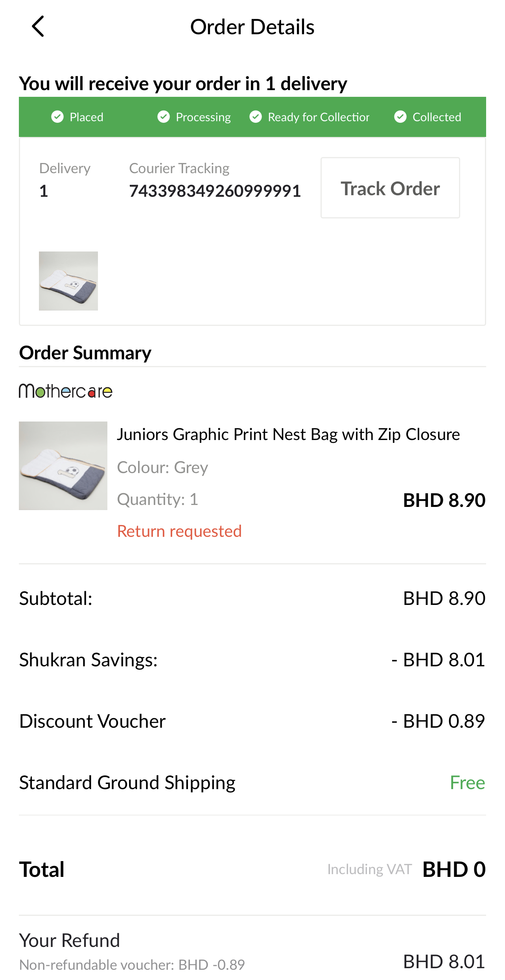Click the Processing status checkmark icon
Screen dimensions: 505x980
[164, 117]
